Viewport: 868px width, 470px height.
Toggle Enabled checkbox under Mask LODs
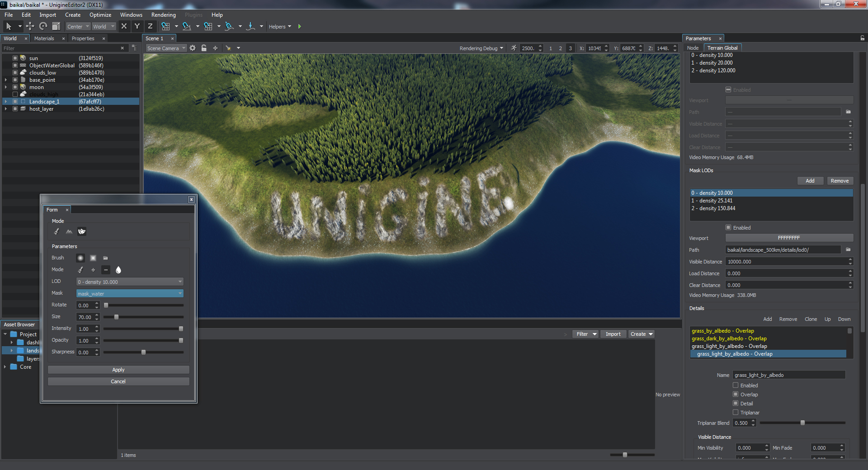pyautogui.click(x=728, y=228)
